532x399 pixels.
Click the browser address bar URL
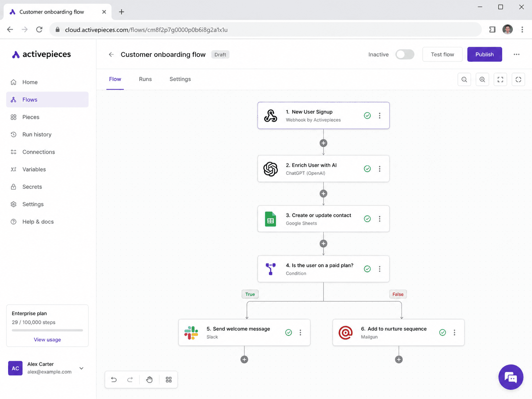click(x=146, y=30)
